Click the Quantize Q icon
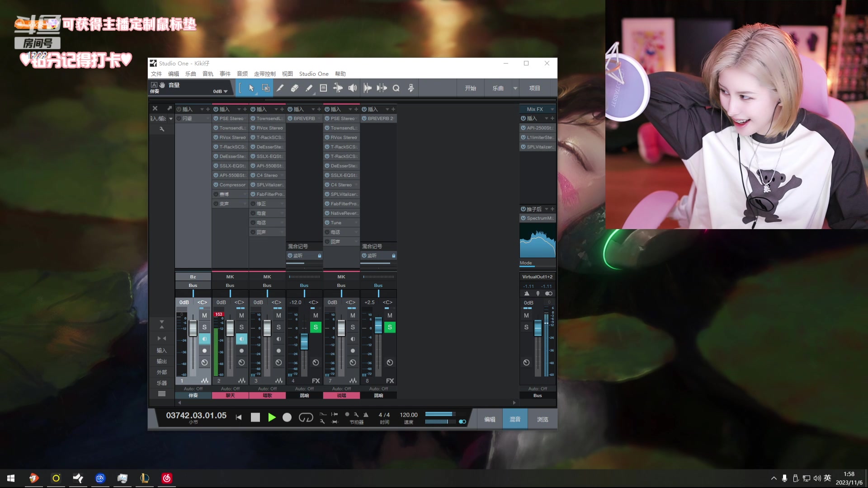The image size is (868, 488). 396,88
